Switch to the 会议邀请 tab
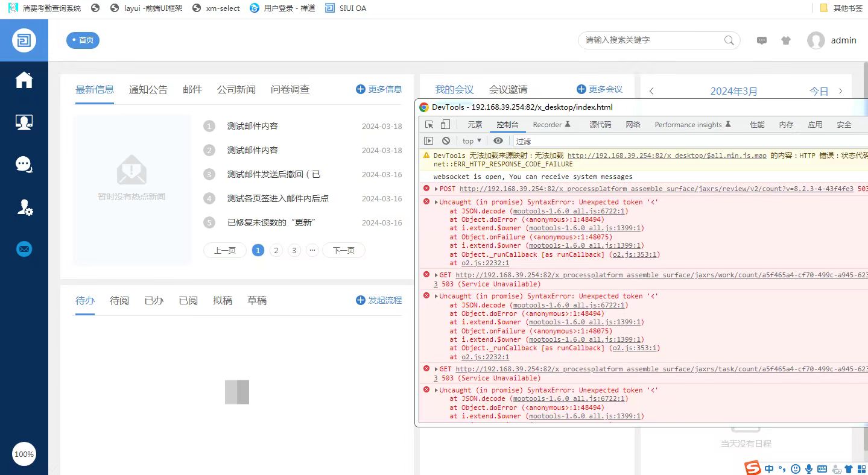The height and width of the screenshot is (475, 868). 508,90
